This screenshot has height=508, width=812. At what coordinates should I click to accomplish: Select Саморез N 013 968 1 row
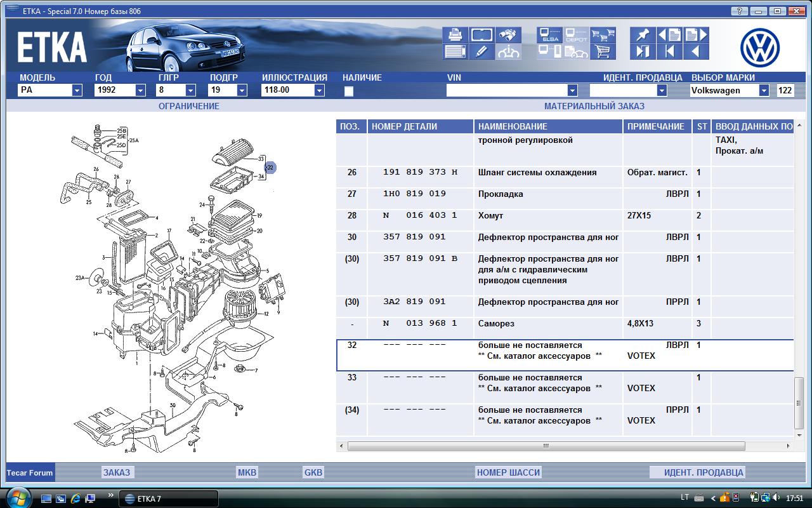565,328
